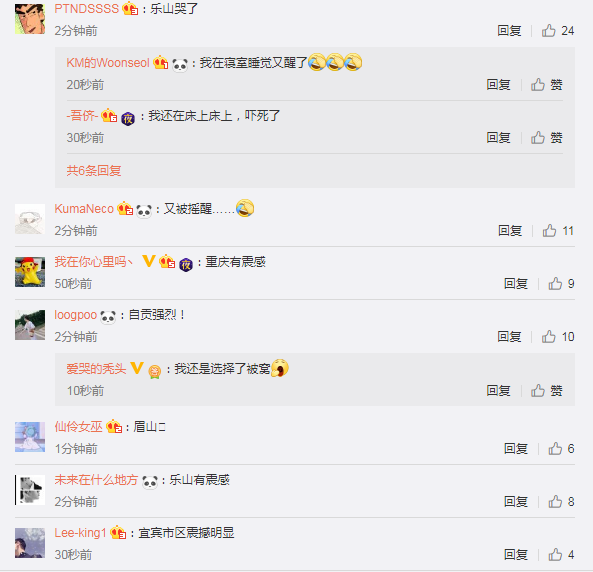This screenshot has height=572, width=593.
Task: Open username link 未来在什么地方
Action: click(96, 480)
